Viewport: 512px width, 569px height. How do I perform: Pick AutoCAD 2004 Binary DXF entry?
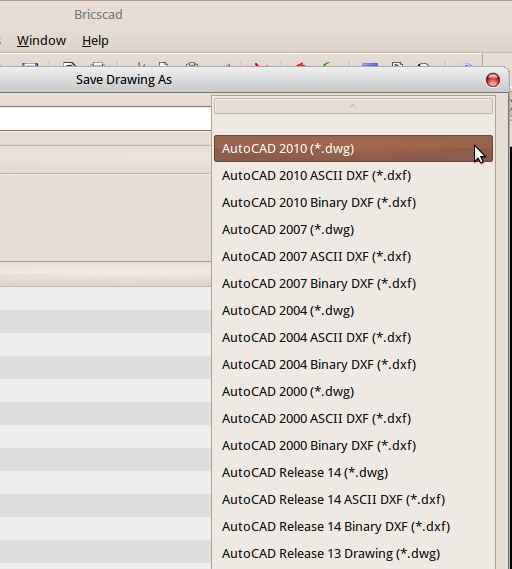click(x=353, y=364)
